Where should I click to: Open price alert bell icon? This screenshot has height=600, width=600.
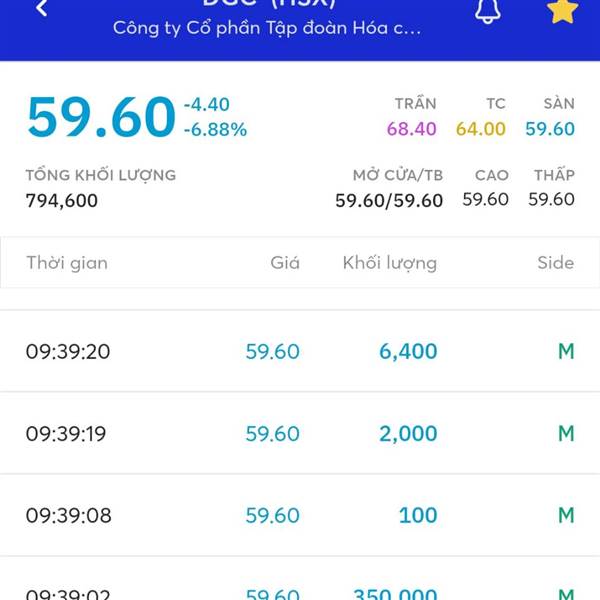pyautogui.click(x=487, y=10)
